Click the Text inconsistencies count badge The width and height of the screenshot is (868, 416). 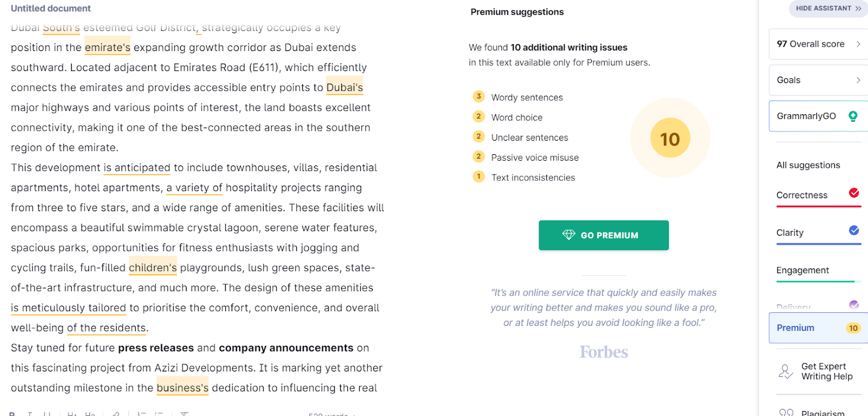[x=478, y=177]
